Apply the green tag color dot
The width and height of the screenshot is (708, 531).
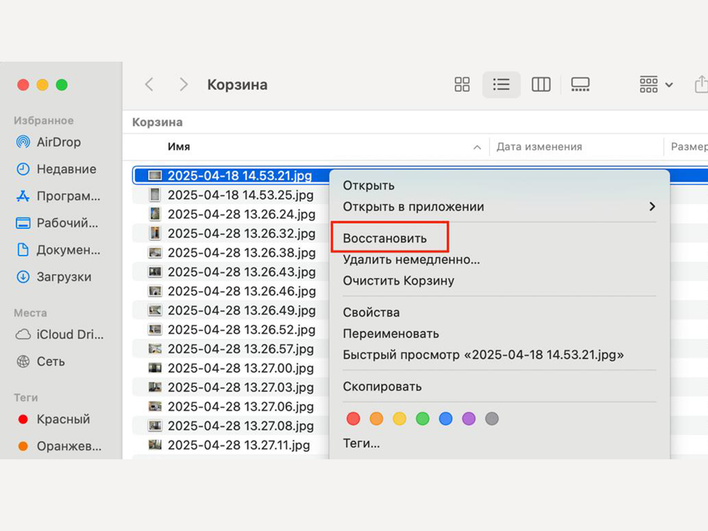pyautogui.click(x=422, y=419)
